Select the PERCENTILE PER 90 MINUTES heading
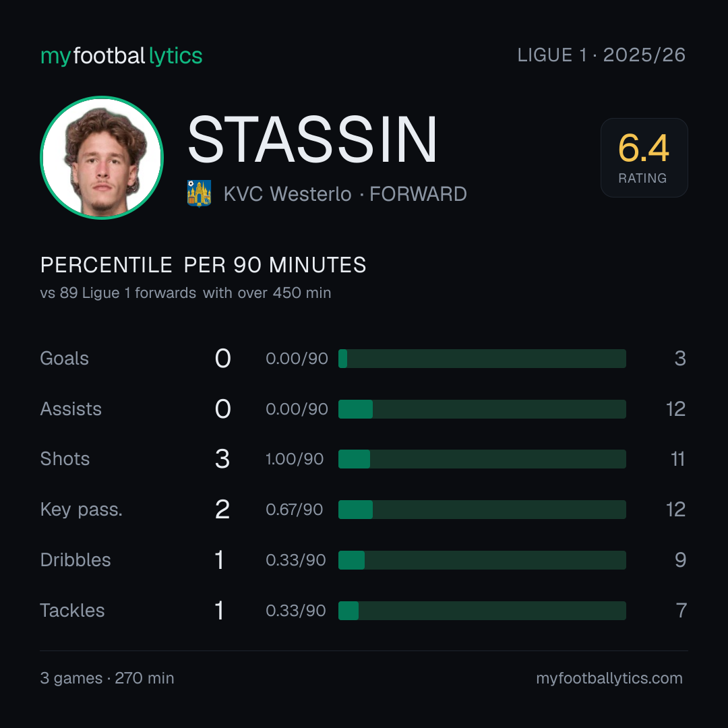 [204, 265]
